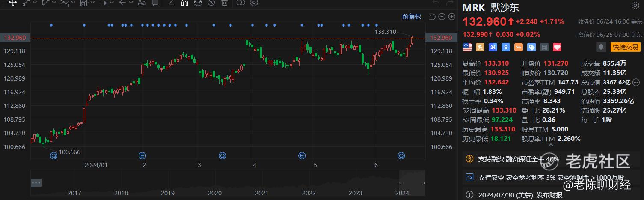This screenshot has width=644, height=200.
Task: Click the blue price tag icon
Action: click(x=531, y=47)
